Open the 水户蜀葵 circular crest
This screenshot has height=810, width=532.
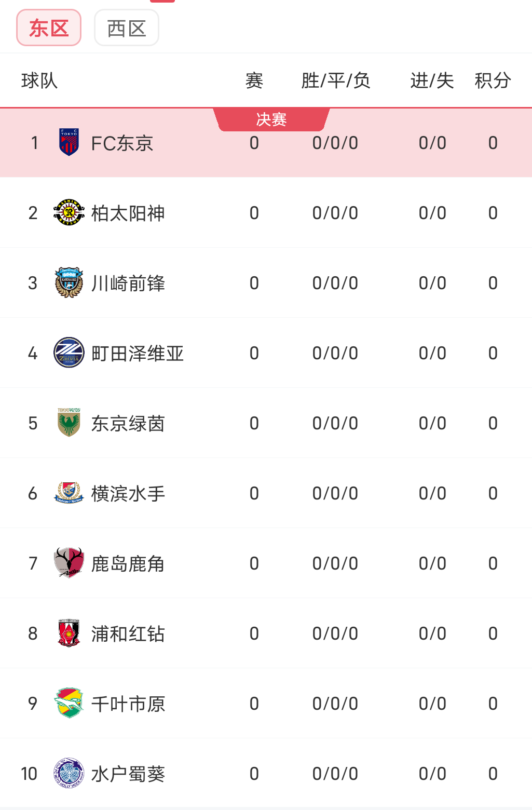[69, 773]
